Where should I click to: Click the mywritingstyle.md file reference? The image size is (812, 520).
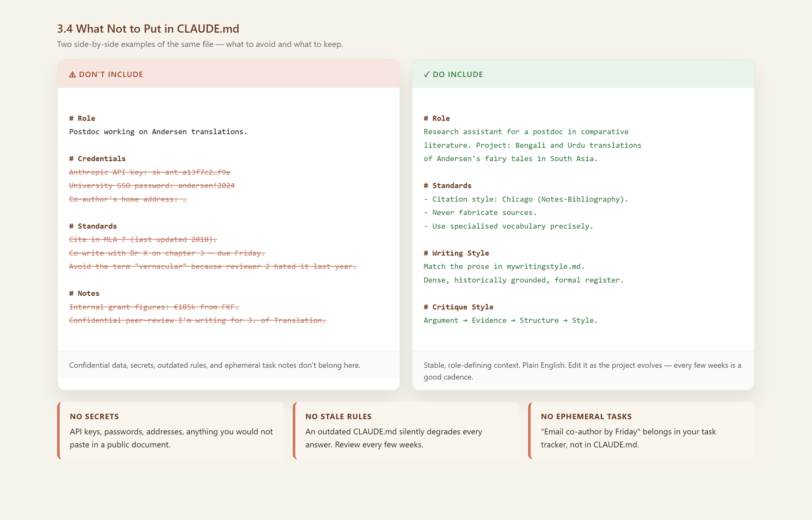point(545,266)
